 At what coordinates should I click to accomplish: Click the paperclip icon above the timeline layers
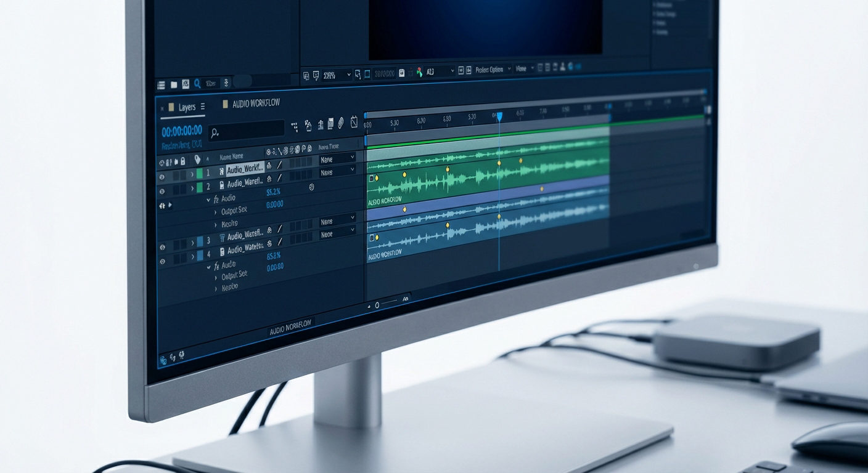click(x=340, y=123)
